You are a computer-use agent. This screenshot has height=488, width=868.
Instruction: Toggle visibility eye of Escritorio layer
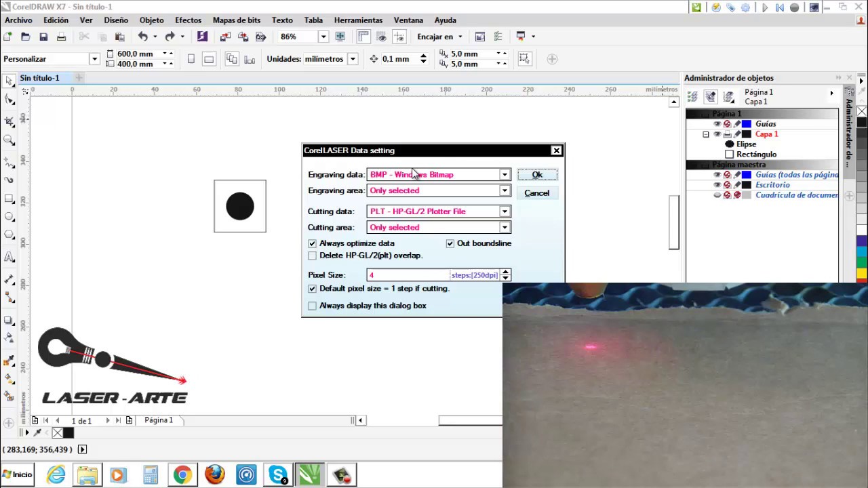717,185
